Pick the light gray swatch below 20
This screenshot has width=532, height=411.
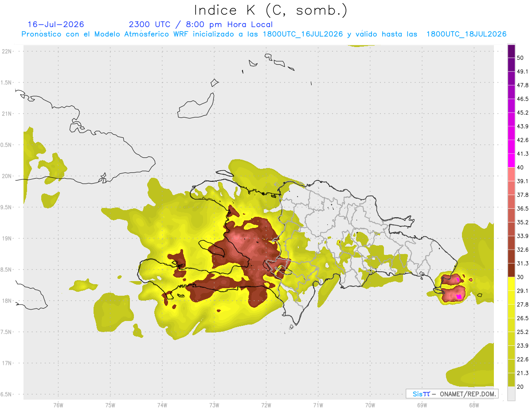512,393
